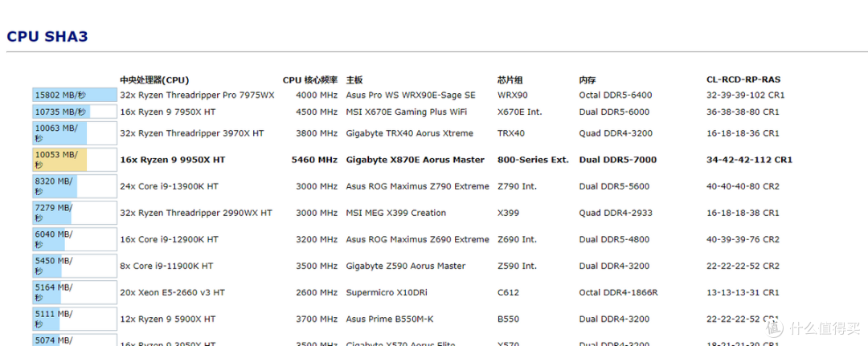Click the CPU 核心频率 column header
Screen dimensions: 868x346
pyautogui.click(x=310, y=80)
